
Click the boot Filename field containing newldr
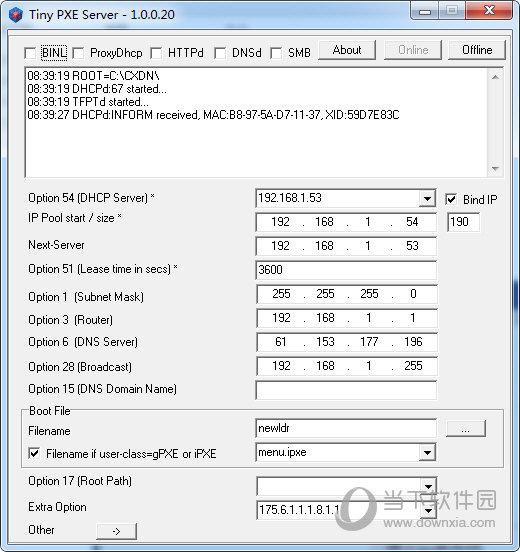pyautogui.click(x=346, y=428)
